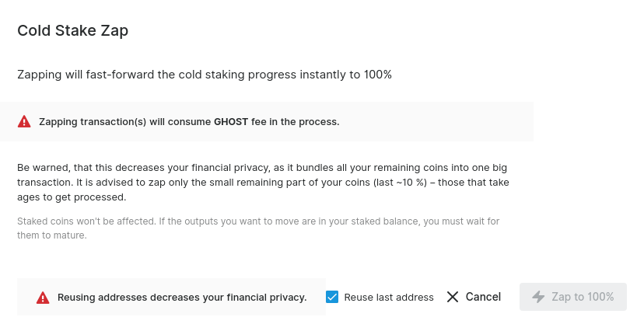
Task: Click the warning triangle beside reusing addresses notice
Action: (43, 298)
